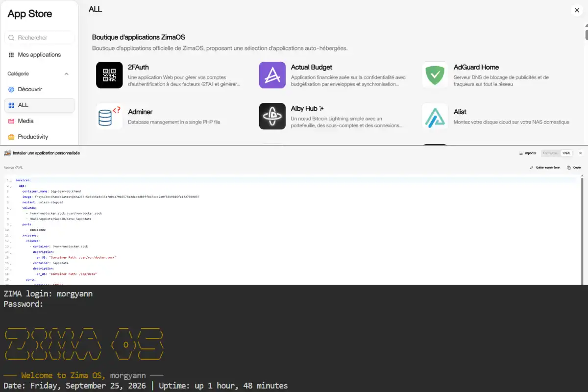The height and width of the screenshot is (392, 588).
Task: Open the 2FAuth QR code app icon
Action: tap(109, 75)
